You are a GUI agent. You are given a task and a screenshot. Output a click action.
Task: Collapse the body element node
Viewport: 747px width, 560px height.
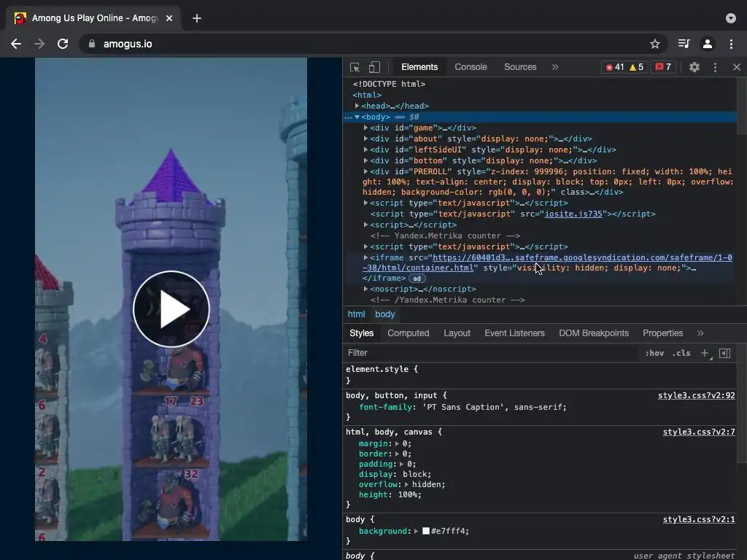(357, 117)
